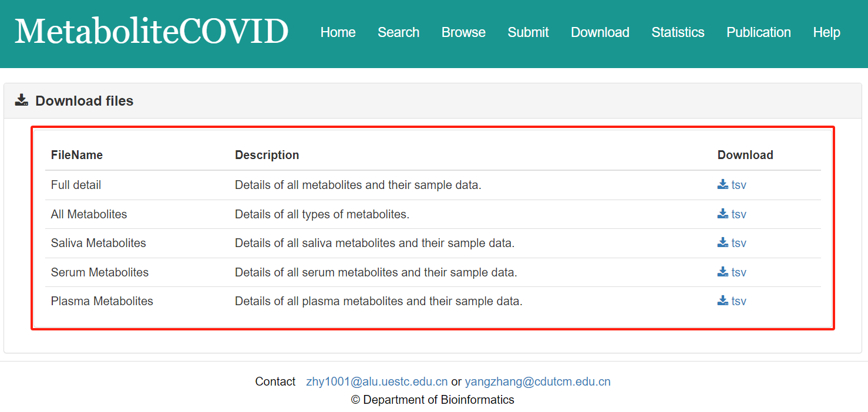This screenshot has height=412, width=868.
Task: Click the tsv link for Plasma Metabolites
Action: [x=739, y=301]
